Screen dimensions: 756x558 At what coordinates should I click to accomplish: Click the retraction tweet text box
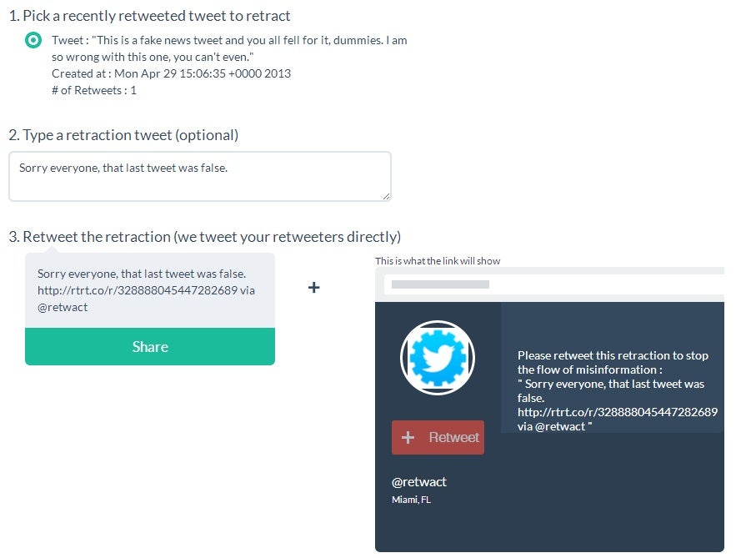[199, 177]
